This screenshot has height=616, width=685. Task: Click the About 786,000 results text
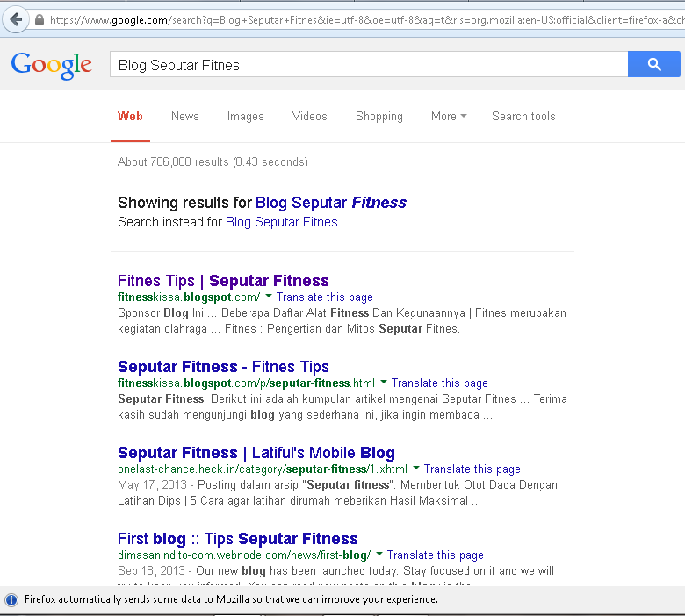pyautogui.click(x=213, y=162)
